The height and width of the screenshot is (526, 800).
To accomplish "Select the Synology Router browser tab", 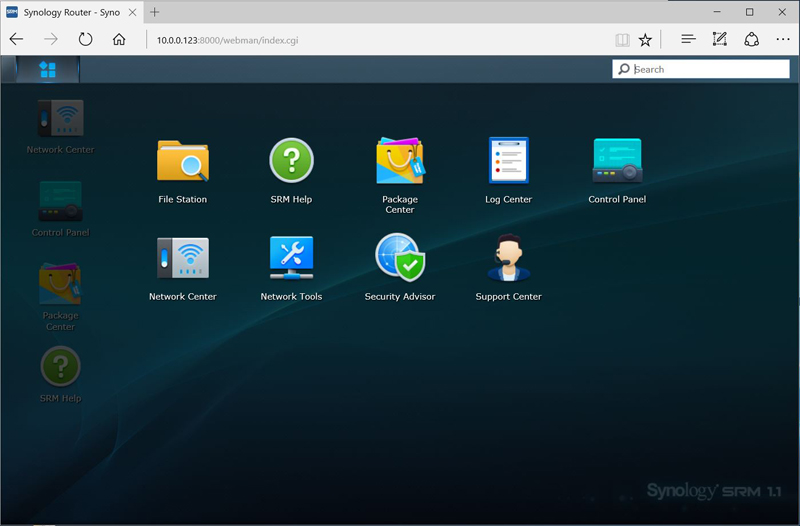I will click(71, 12).
